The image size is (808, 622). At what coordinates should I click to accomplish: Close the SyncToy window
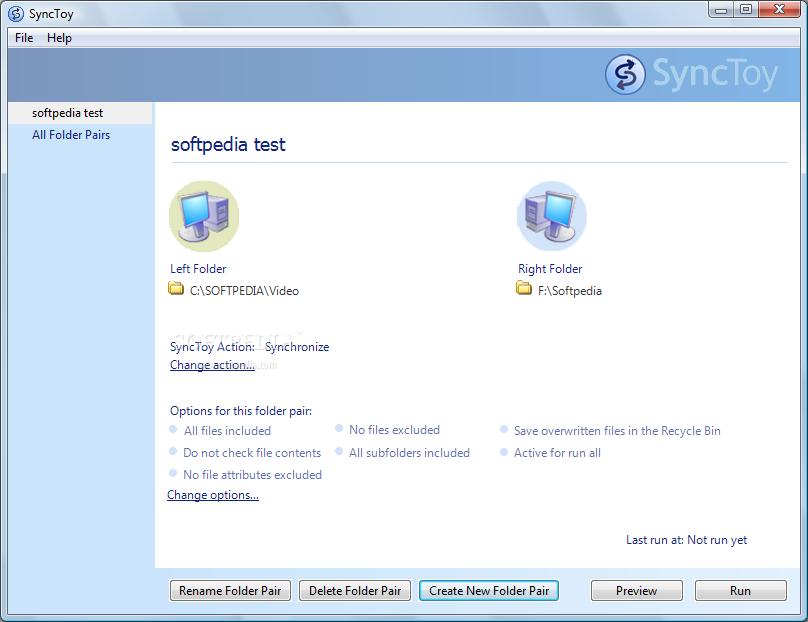[x=780, y=10]
